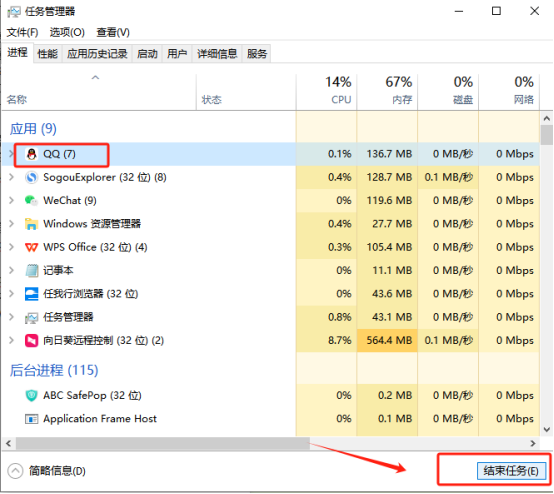This screenshot has height=494, width=554.
Task: Open the 详细信息 tab
Action: pos(217,54)
